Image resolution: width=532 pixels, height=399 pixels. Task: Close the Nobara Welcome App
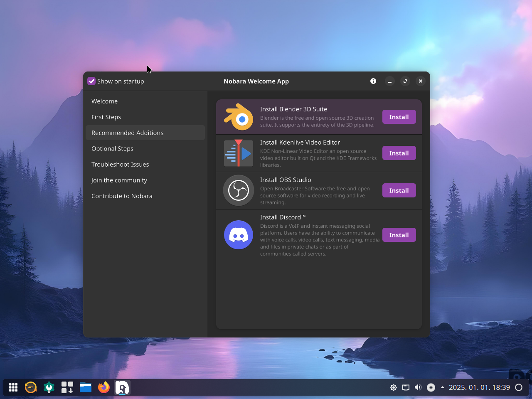pyautogui.click(x=421, y=81)
